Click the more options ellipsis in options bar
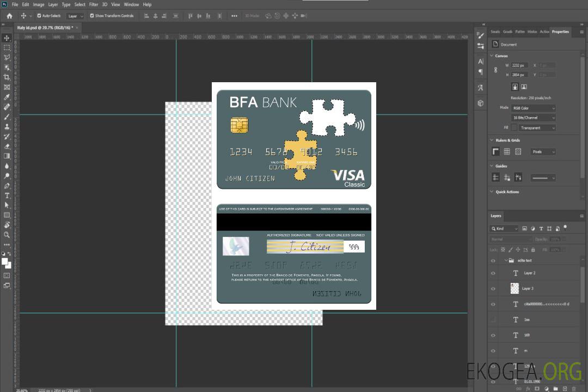Viewport: 588px width, 392px height. pos(234,16)
